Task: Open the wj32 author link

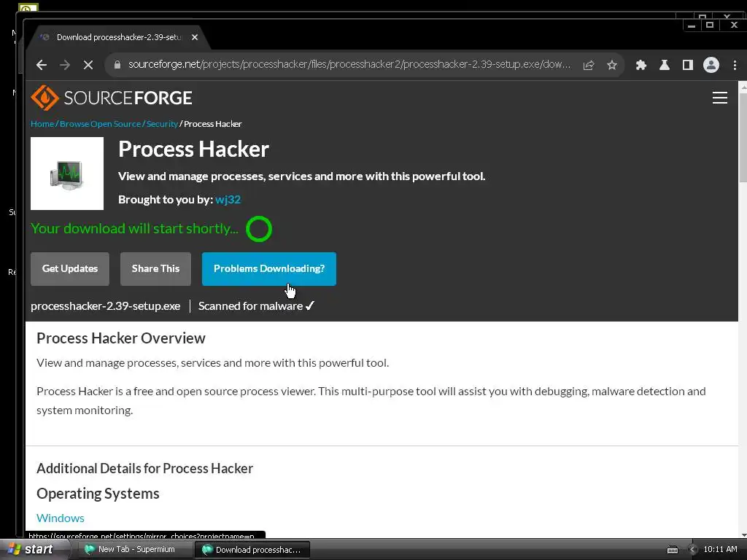Action: pyautogui.click(x=228, y=200)
